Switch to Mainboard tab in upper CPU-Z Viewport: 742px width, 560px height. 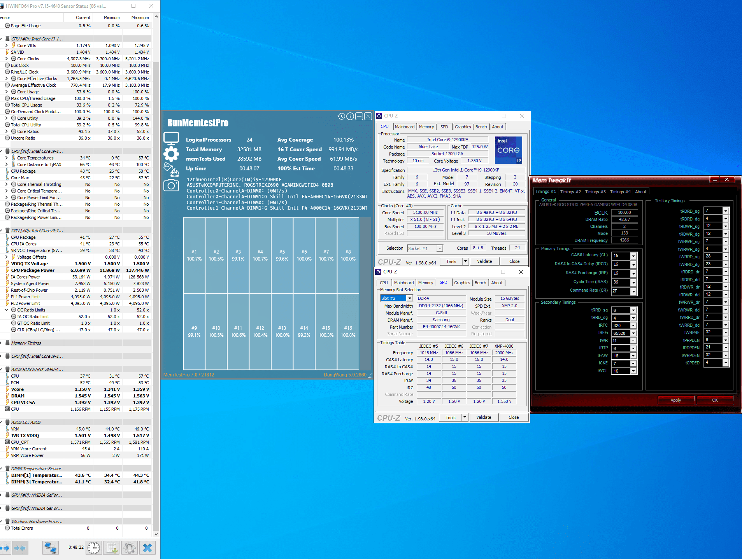tap(405, 127)
